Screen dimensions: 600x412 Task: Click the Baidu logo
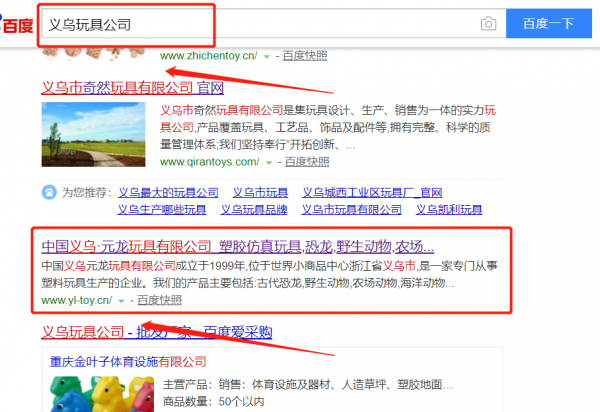coord(16,24)
